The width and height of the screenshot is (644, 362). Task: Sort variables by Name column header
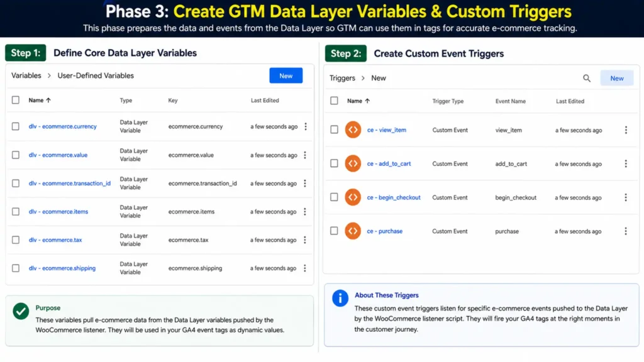[36, 100]
